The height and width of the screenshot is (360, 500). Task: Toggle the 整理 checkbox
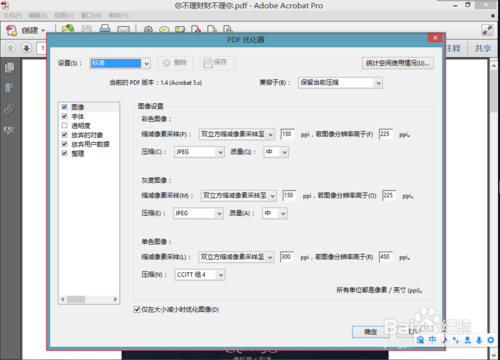[x=65, y=153]
